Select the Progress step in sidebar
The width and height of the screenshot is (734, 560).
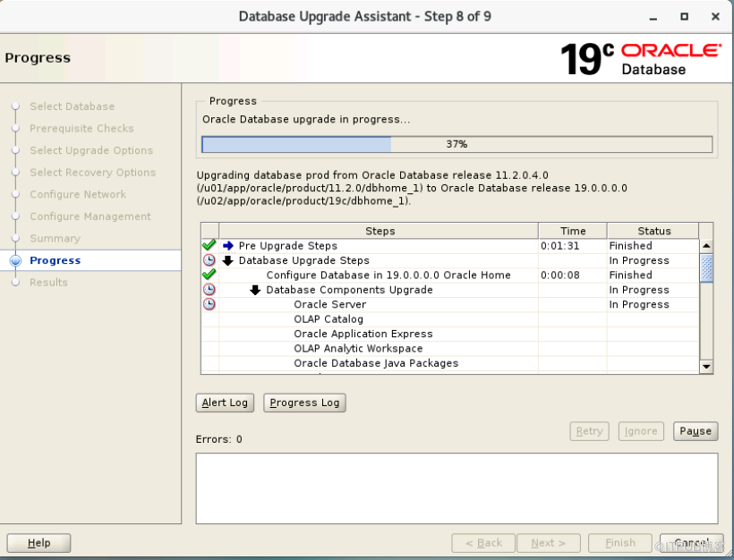point(55,260)
